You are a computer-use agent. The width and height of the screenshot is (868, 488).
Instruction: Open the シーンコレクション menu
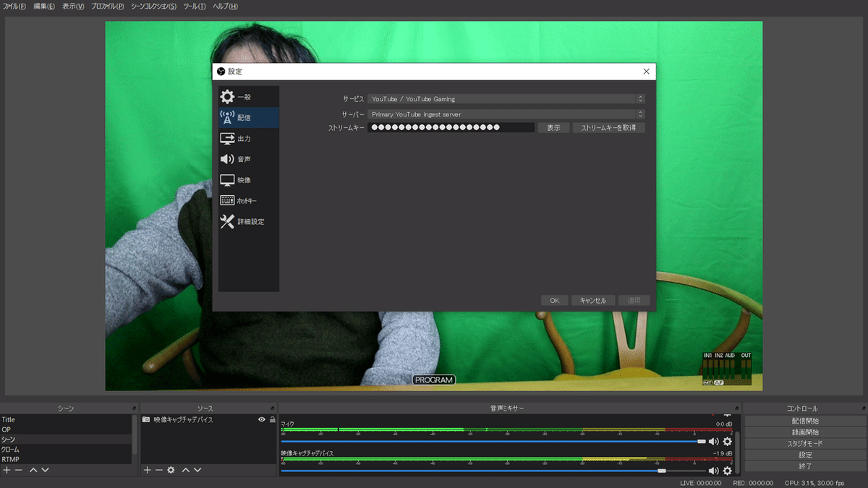[154, 7]
